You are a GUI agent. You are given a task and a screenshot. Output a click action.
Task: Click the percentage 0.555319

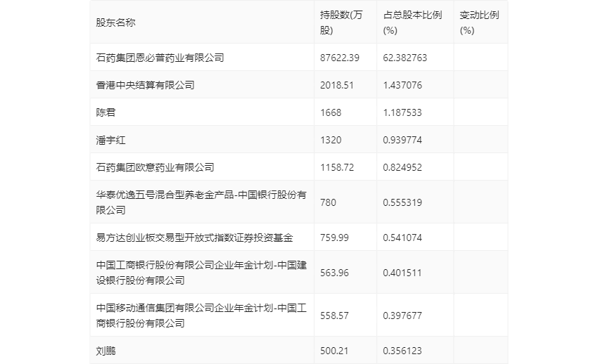pyautogui.click(x=402, y=202)
